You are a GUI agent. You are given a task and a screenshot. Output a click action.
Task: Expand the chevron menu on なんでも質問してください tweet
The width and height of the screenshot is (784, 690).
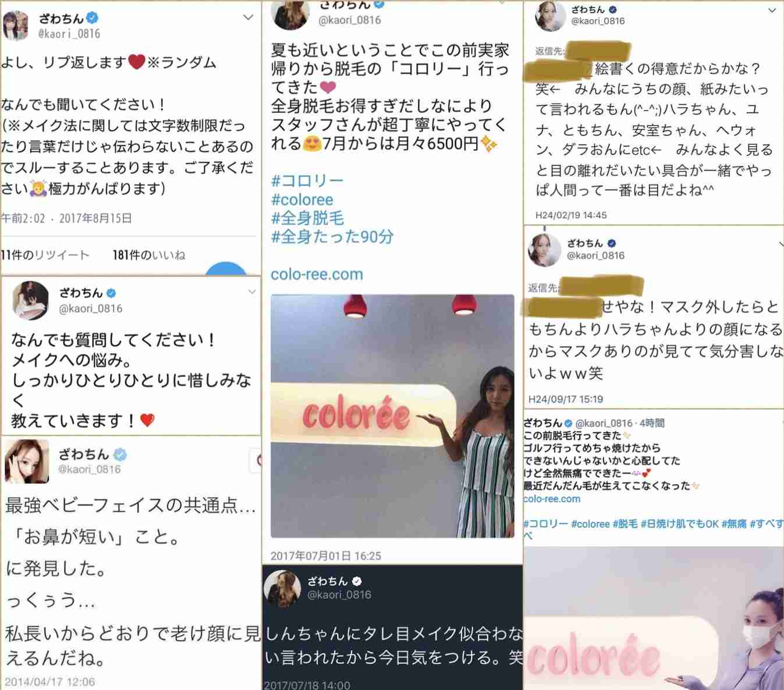click(x=252, y=292)
